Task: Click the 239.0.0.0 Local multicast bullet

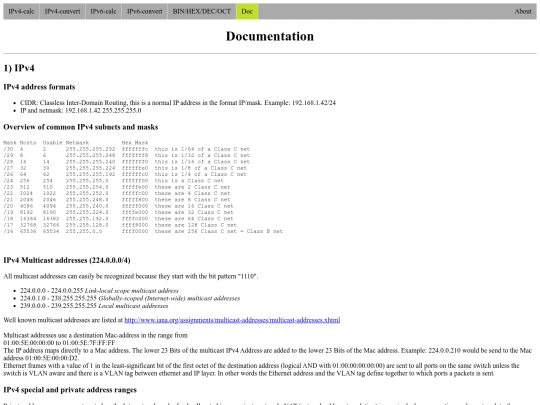Action: 94,306
